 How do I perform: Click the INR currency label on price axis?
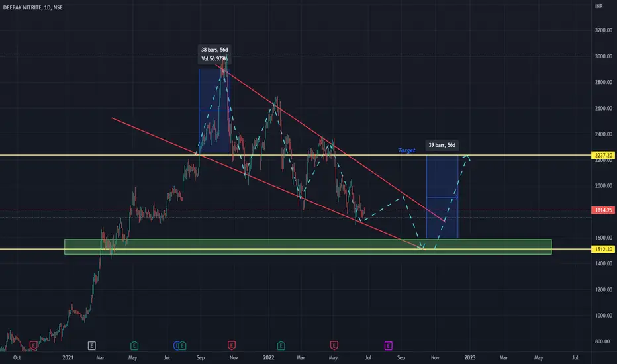(598, 7)
